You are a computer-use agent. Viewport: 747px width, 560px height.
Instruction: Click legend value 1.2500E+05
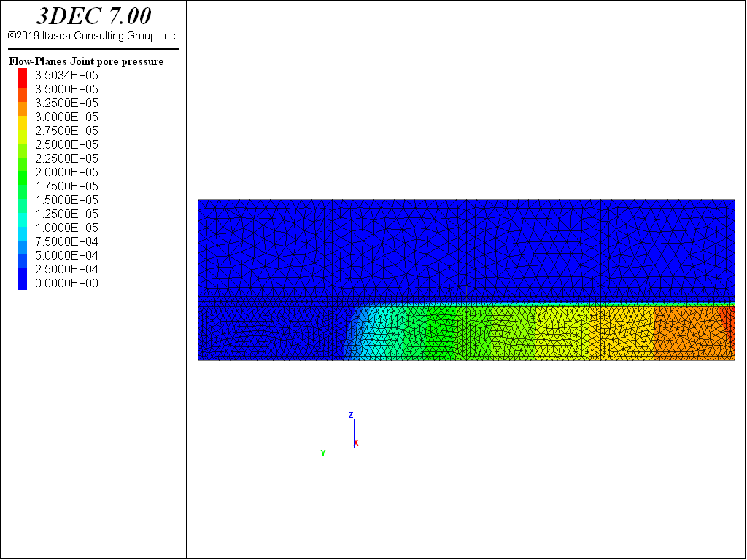pyautogui.click(x=66, y=214)
